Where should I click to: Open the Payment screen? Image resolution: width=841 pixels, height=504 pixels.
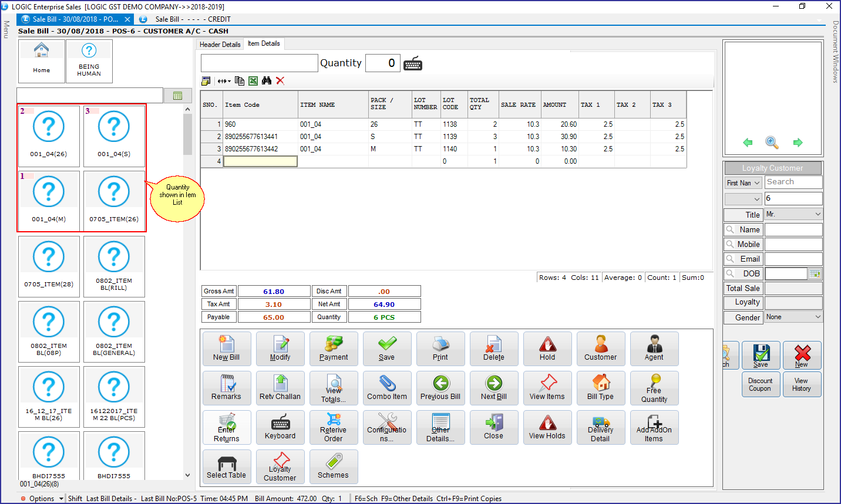334,349
